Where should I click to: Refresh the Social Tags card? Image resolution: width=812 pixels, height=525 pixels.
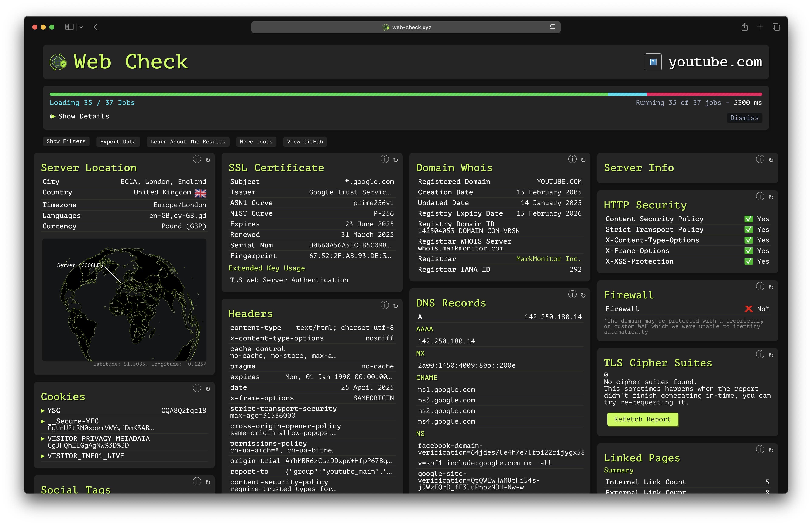point(208,482)
